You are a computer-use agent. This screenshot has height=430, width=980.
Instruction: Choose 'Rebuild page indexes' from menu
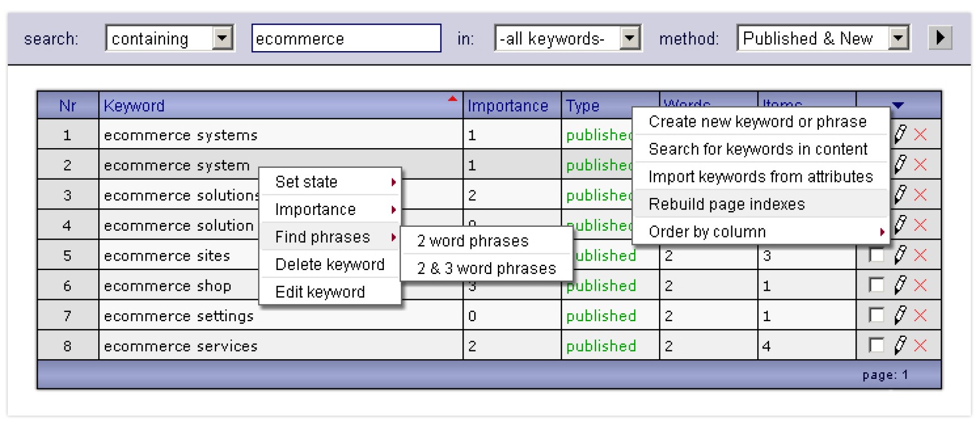pyautogui.click(x=726, y=204)
